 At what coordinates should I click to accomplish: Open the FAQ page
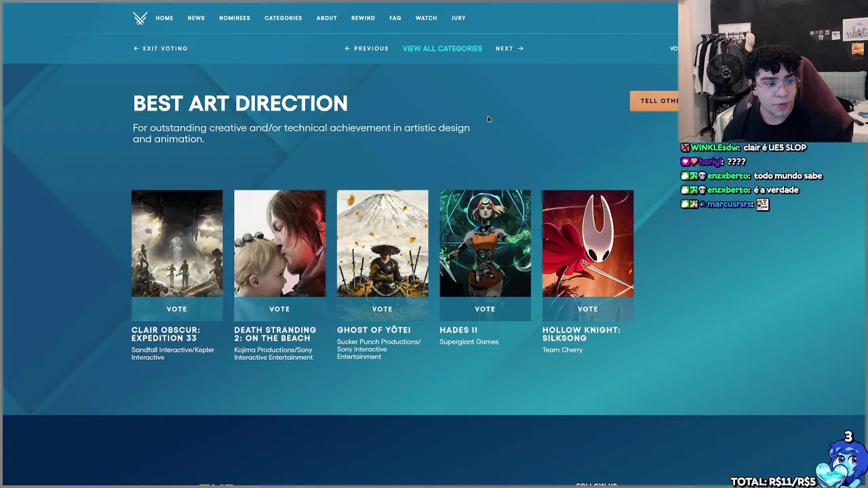point(395,18)
